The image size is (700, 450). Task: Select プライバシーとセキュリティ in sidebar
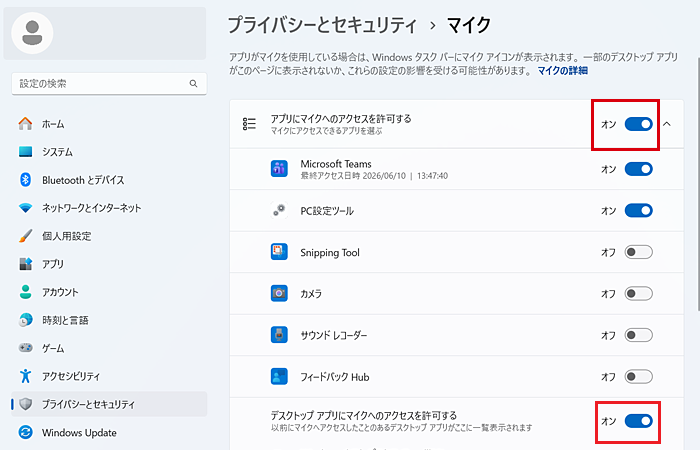tap(109, 404)
